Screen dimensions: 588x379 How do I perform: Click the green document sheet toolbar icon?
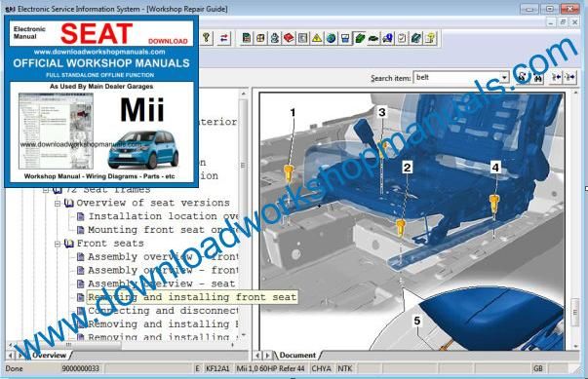pos(247,38)
